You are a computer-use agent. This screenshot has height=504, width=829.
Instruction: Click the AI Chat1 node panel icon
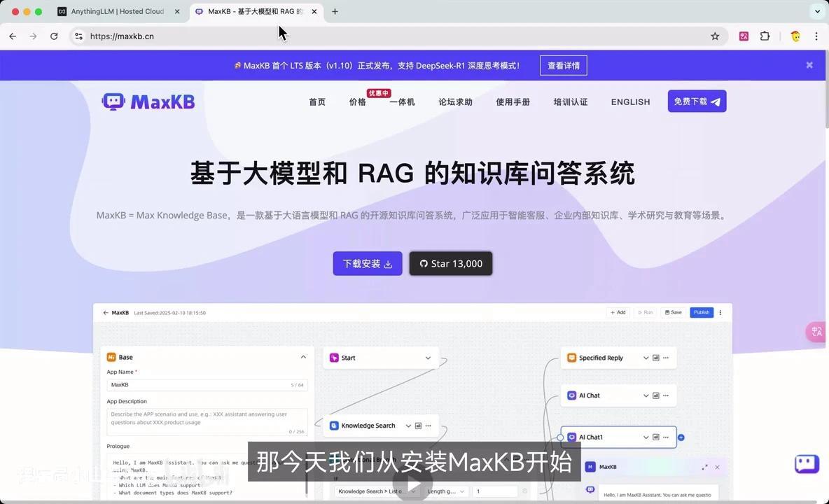pyautogui.click(x=655, y=437)
